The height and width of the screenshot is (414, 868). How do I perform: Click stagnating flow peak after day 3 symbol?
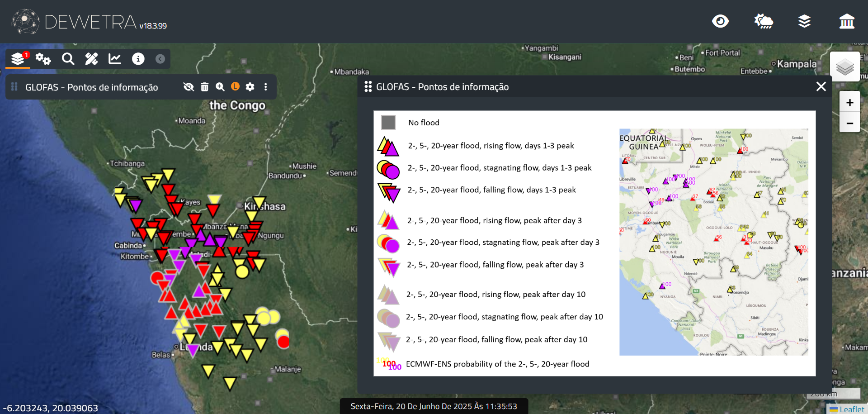pos(388,243)
